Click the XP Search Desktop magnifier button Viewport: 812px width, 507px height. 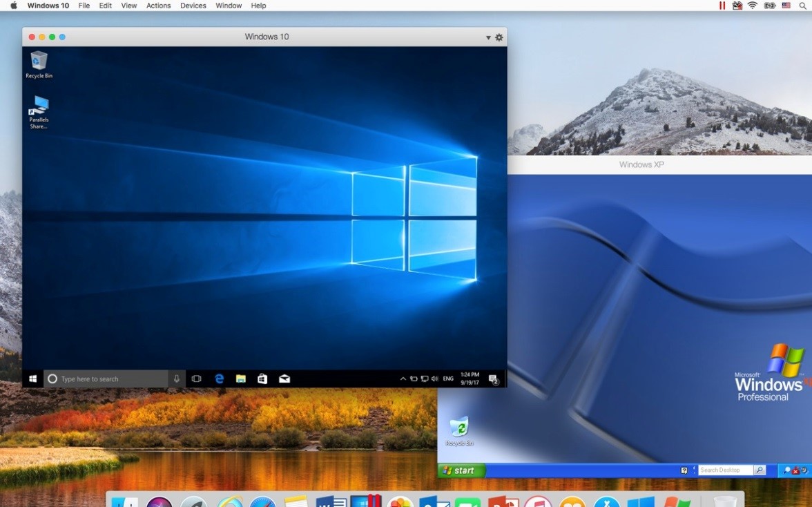(760, 470)
